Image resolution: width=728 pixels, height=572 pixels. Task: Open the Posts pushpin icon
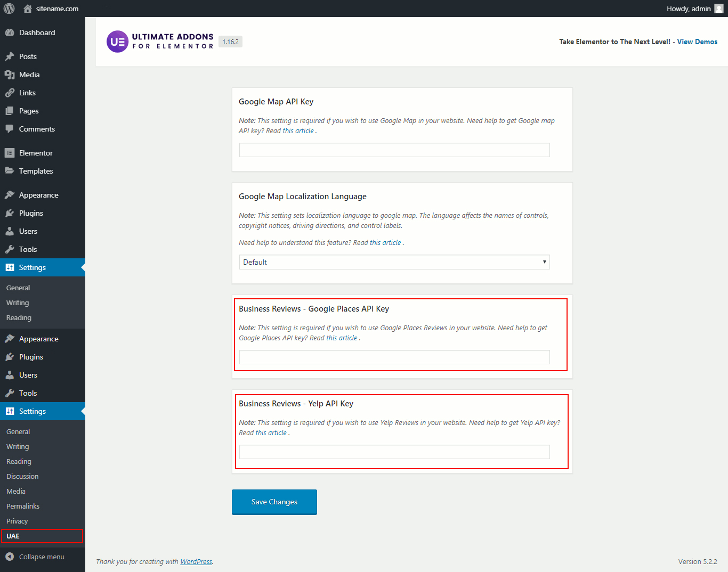pos(10,56)
